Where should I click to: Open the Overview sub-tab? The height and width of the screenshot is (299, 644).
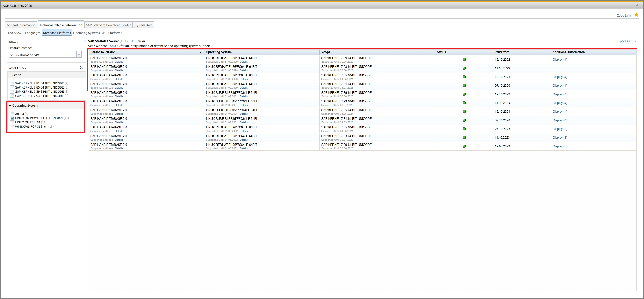point(15,33)
